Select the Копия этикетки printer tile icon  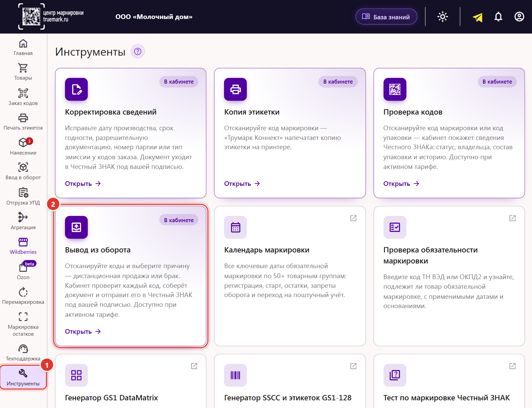235,89
